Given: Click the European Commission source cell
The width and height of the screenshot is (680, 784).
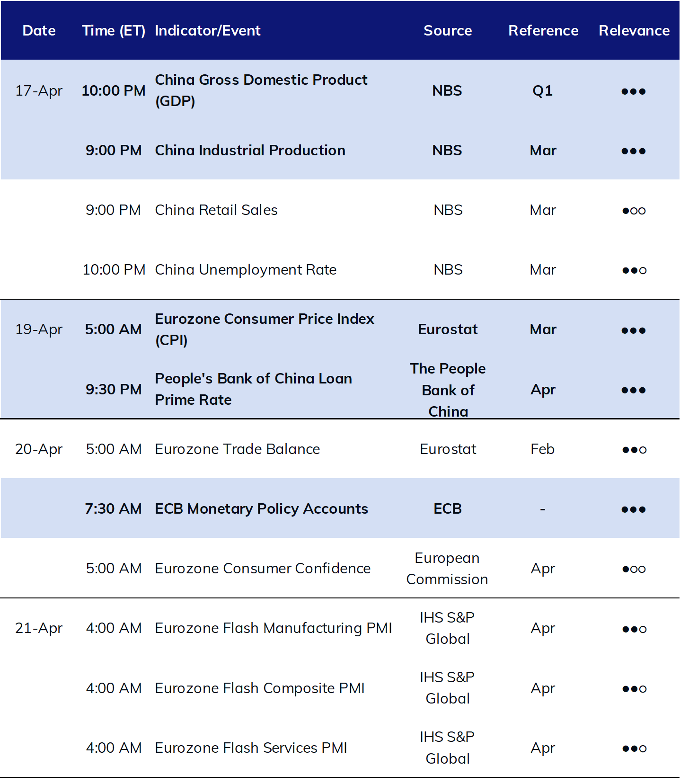Looking at the screenshot, I should click(x=447, y=569).
